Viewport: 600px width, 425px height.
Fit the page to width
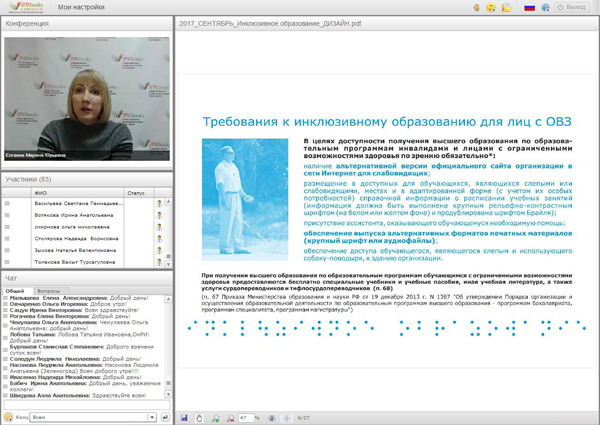tap(272, 418)
